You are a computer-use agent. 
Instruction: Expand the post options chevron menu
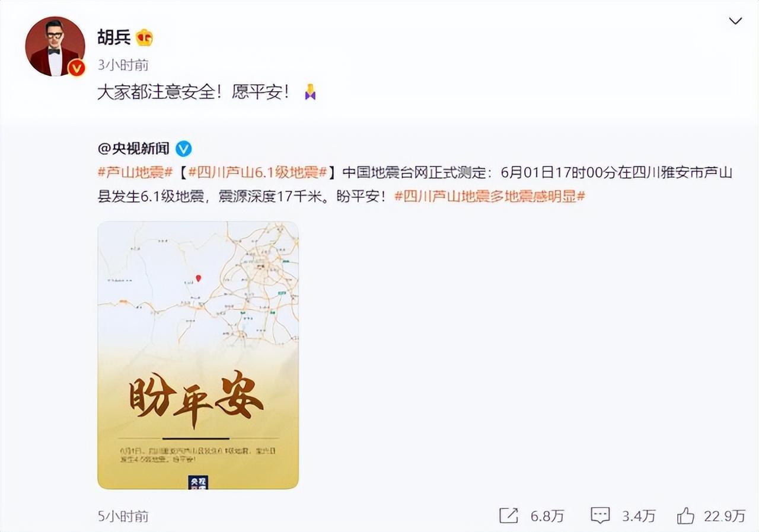[735, 21]
